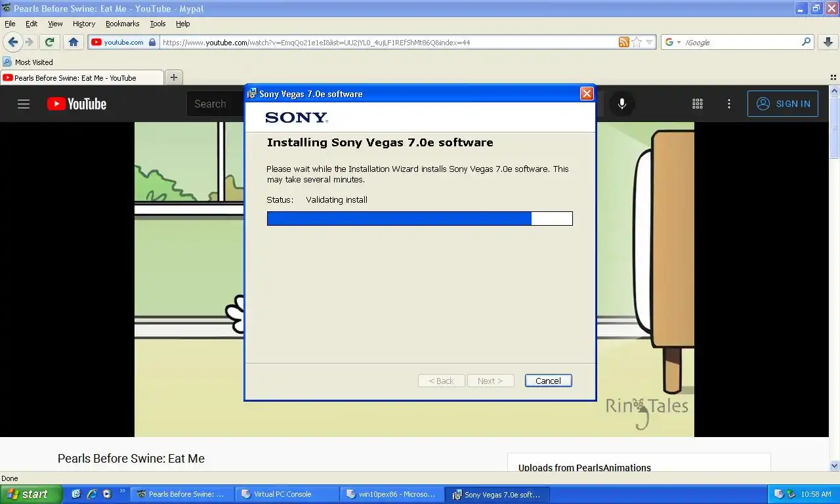The height and width of the screenshot is (504, 840).
Task: Open the Tools menu
Action: coord(157,24)
